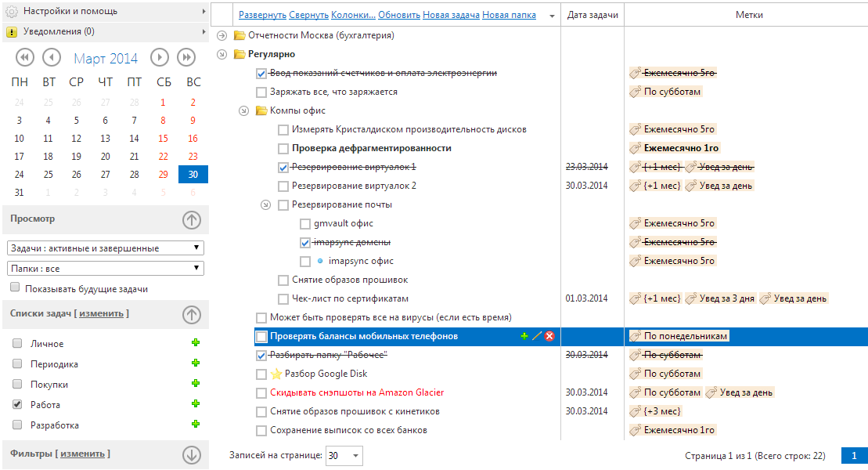Open the Задачи: активные и завершенные dropdown

point(105,248)
